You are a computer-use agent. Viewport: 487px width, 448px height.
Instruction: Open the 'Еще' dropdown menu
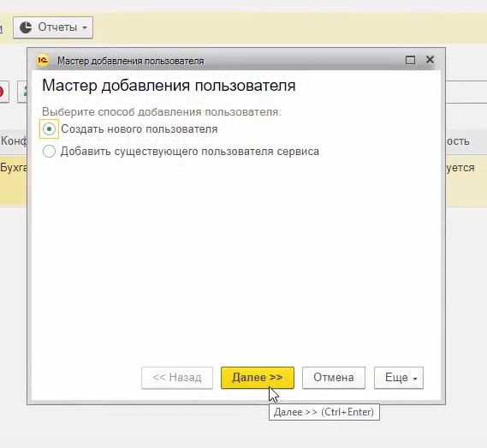399,378
